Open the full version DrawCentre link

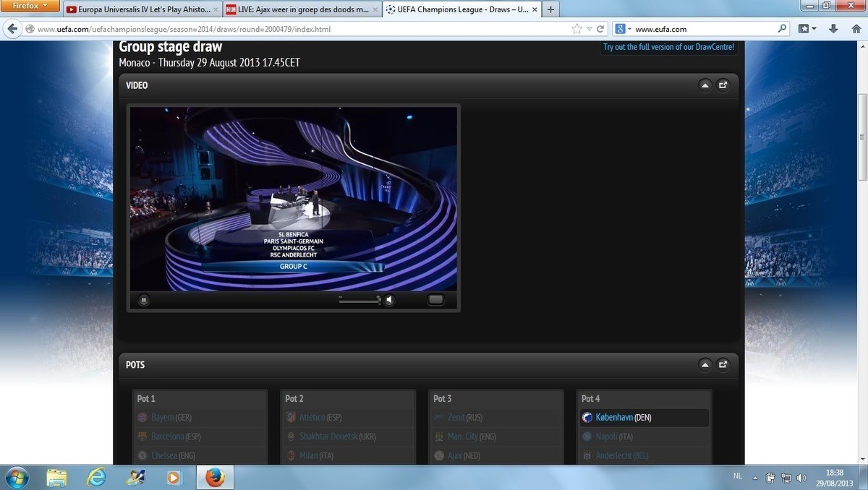coord(668,47)
